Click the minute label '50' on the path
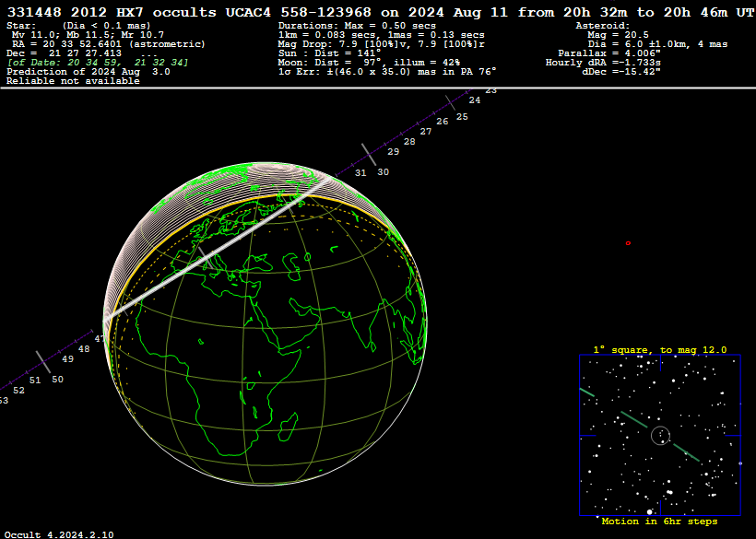Screen dimensions: 756x539 pyautogui.click(x=57, y=379)
